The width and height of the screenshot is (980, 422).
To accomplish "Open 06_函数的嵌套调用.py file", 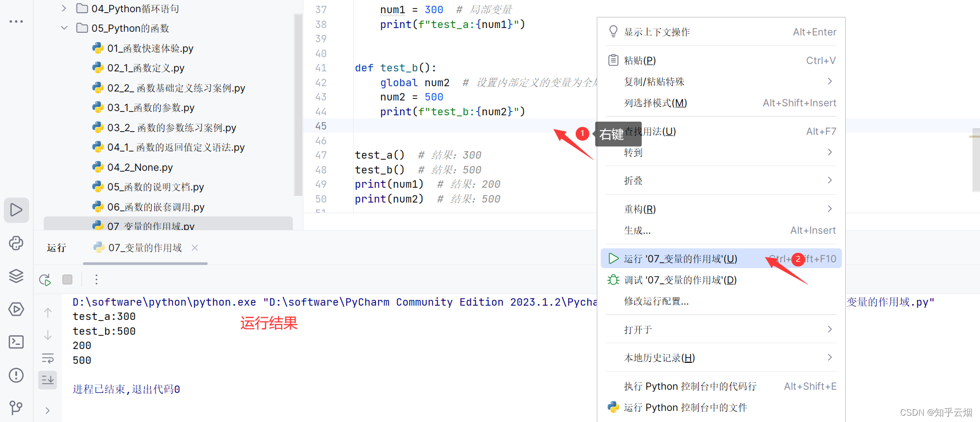I will click(x=156, y=207).
